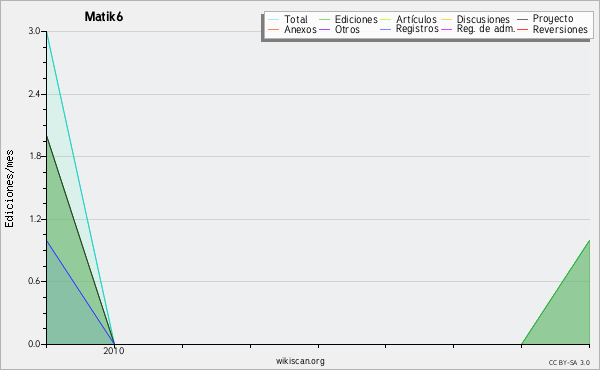
Task: Click the 0.0 y-axis value
Action: pos(34,344)
